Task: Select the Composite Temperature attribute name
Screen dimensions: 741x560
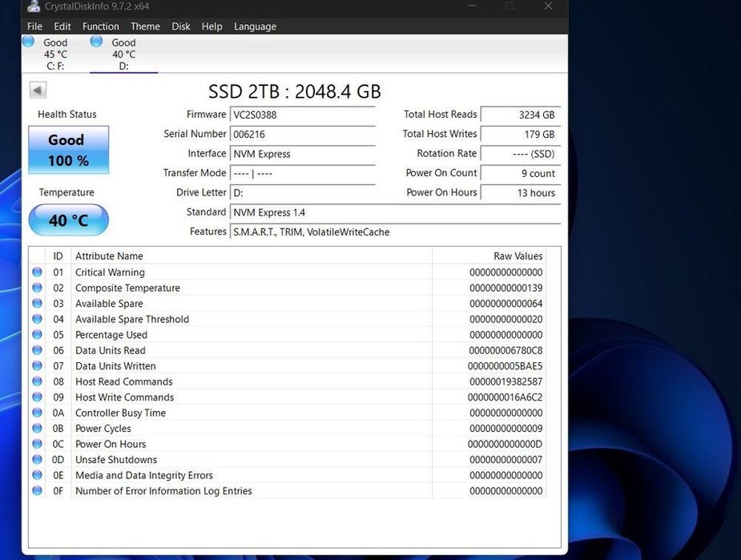Action: click(x=127, y=288)
